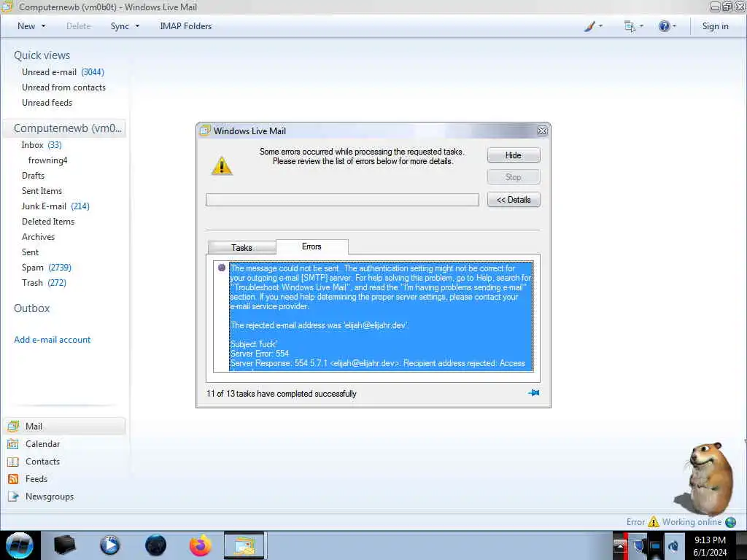Open the dropdown arrow beside paintbrush icon
The image size is (747, 560).
coord(600,26)
